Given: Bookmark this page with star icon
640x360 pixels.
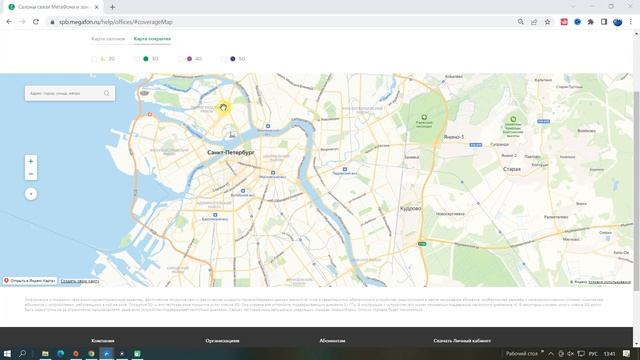Looking at the screenshot, I should [547, 22].
